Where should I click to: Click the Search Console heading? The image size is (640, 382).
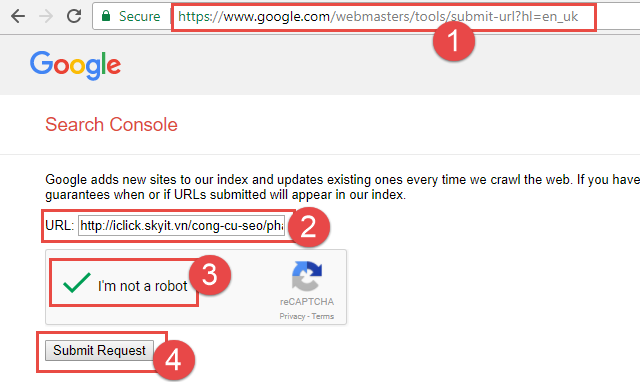(x=111, y=124)
